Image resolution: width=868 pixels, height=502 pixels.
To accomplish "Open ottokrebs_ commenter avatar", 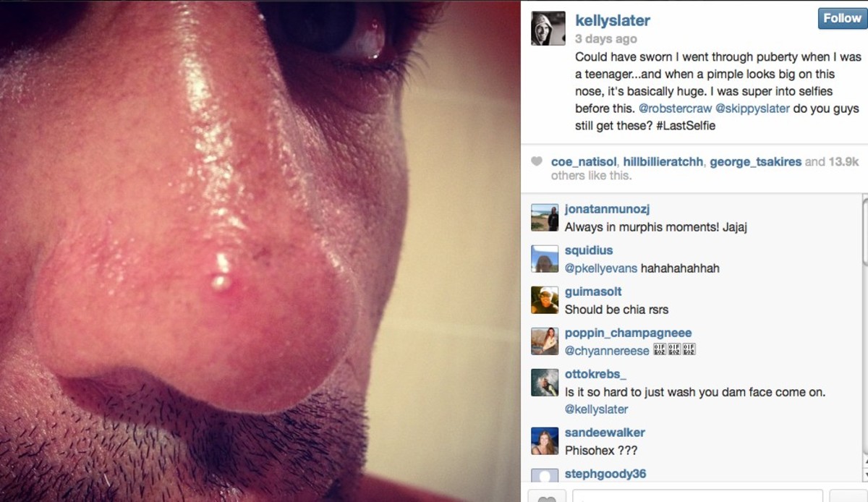I will pos(545,383).
